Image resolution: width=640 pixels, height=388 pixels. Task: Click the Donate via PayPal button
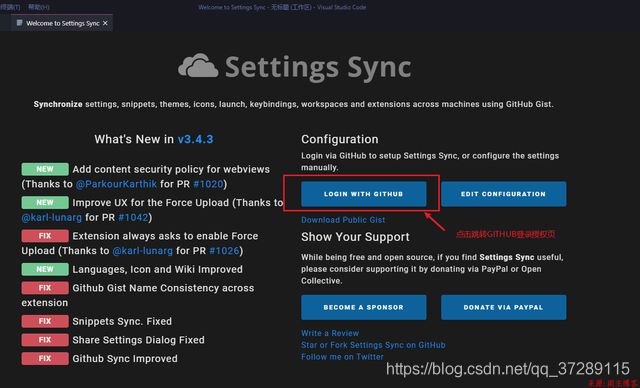pos(503,307)
